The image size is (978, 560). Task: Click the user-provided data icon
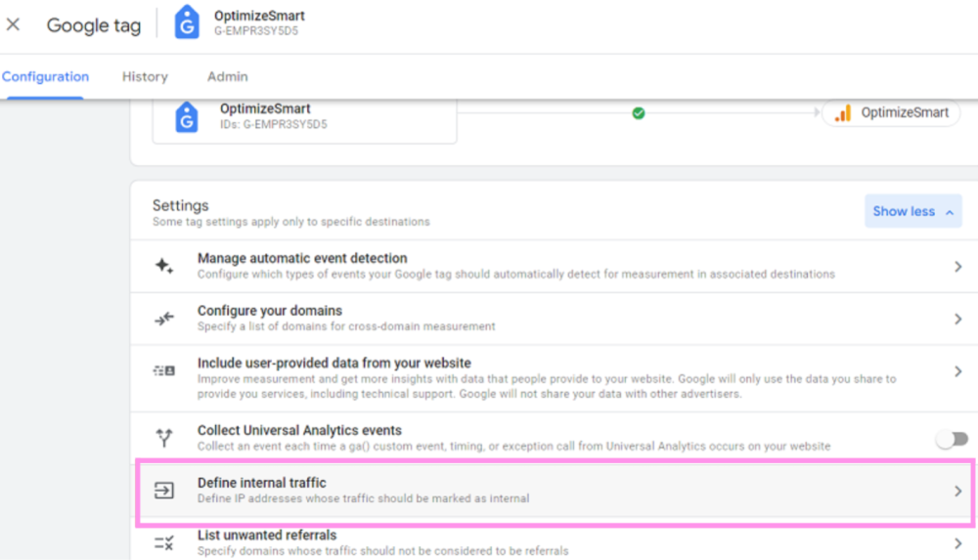[x=164, y=371]
